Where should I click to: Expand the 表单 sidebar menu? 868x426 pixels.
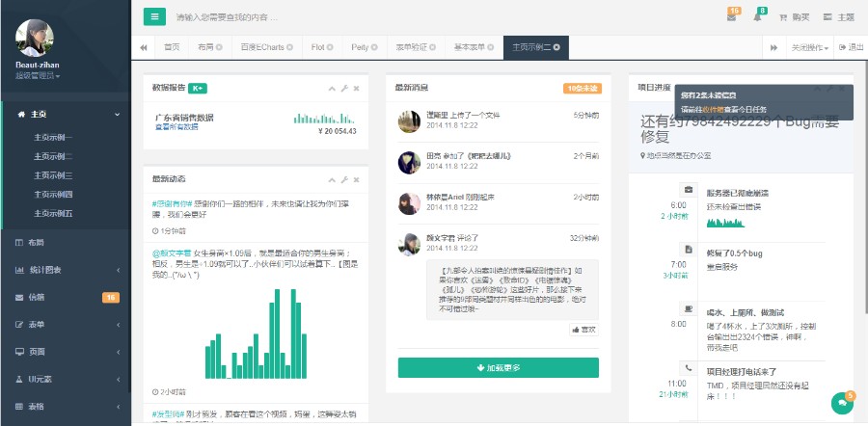coord(66,325)
